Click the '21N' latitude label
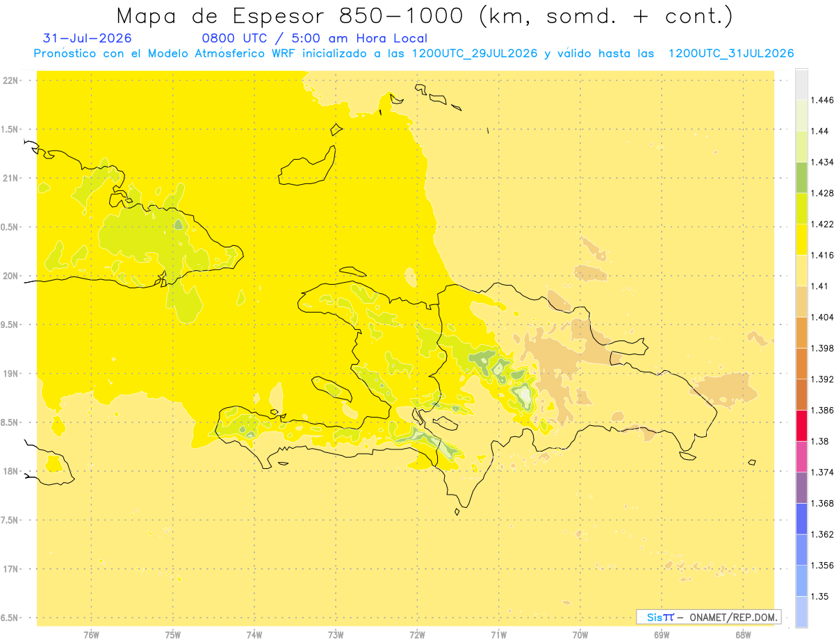 [11, 178]
